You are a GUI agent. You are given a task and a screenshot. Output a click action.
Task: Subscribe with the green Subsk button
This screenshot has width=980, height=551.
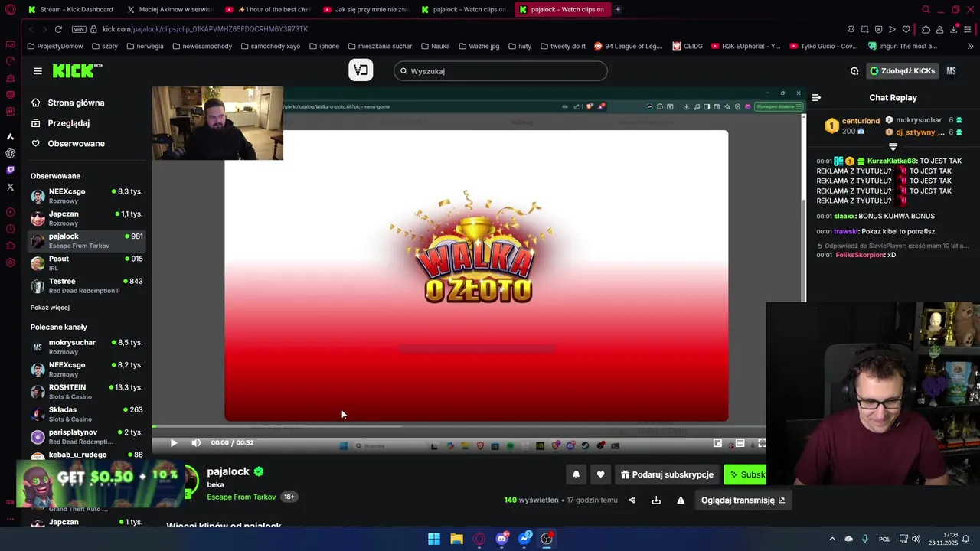point(745,474)
